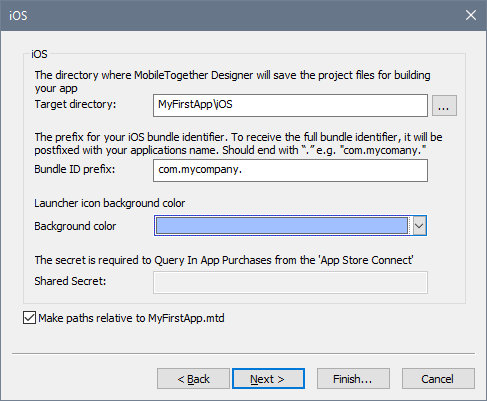Close the iOS dialog window
487x401 pixels.
point(471,15)
